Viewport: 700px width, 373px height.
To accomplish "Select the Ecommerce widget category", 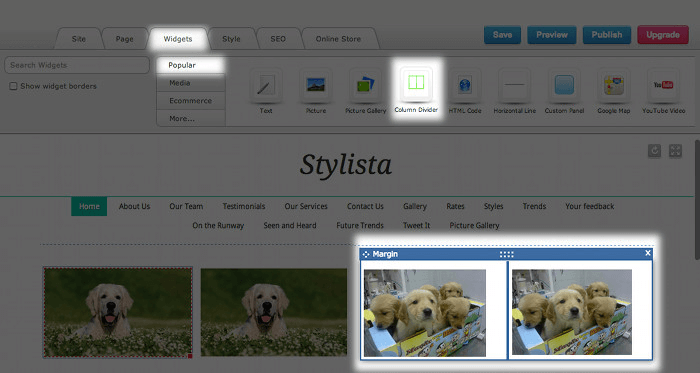I will tap(191, 101).
